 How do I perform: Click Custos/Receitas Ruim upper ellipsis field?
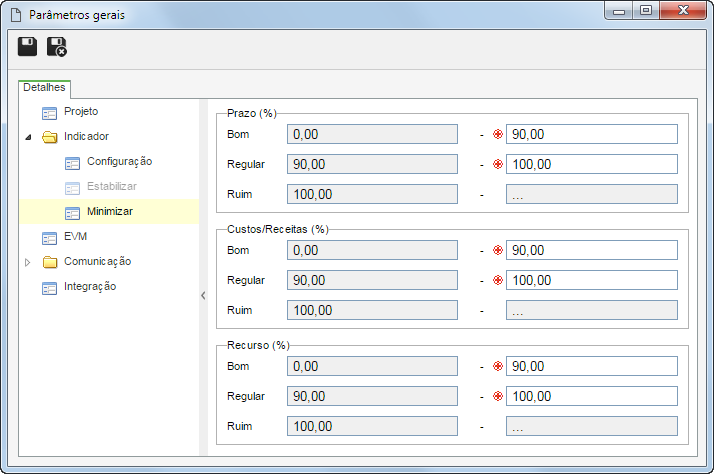(592, 310)
